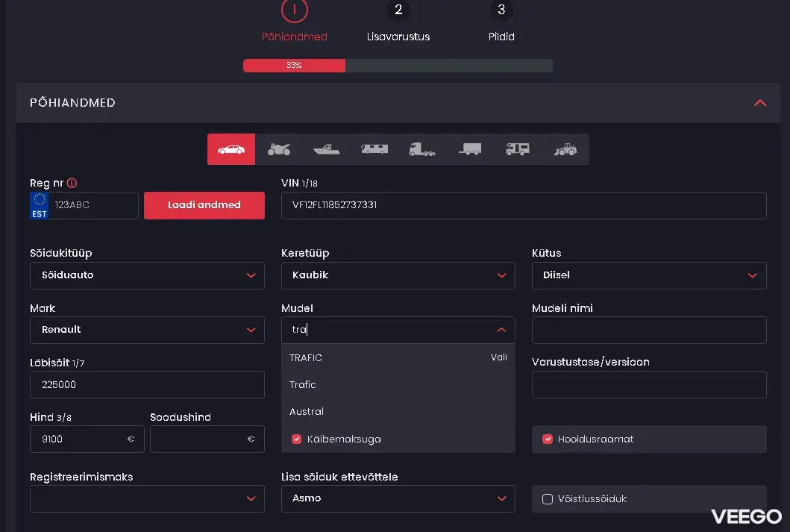Expand the Mark dropdown showing Renault
Viewport: 790px width, 532px height.
click(147, 330)
